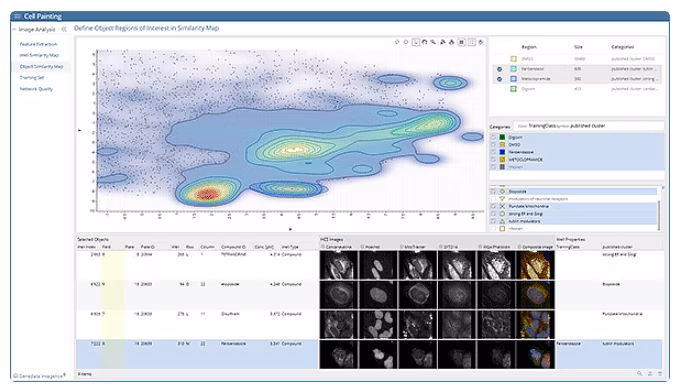Viewport: 674px width, 386px height.
Task: Open the Network Quality step
Action: click(36, 89)
